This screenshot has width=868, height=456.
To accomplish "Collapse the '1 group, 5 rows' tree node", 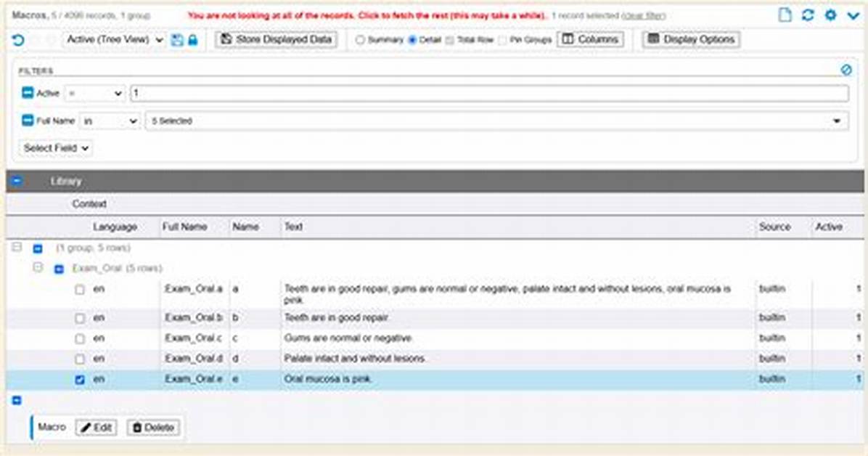I will tap(17, 247).
